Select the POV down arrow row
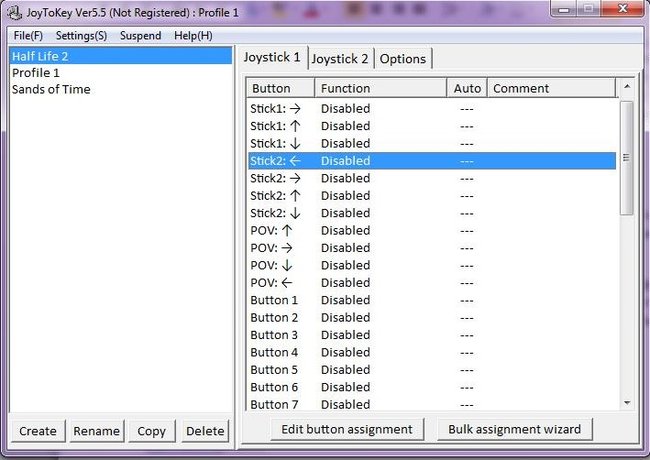650x460 pixels. pyautogui.click(x=432, y=265)
